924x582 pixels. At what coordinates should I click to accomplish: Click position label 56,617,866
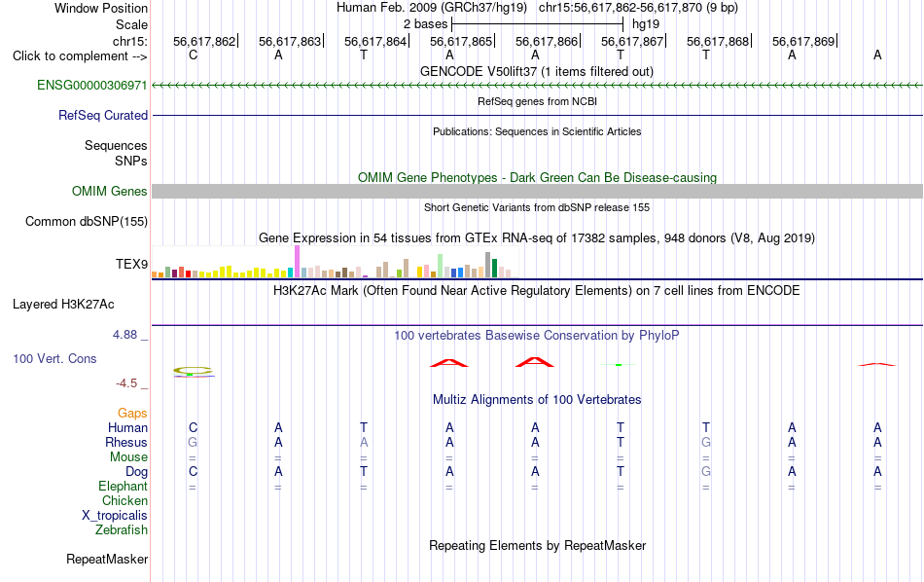547,41
